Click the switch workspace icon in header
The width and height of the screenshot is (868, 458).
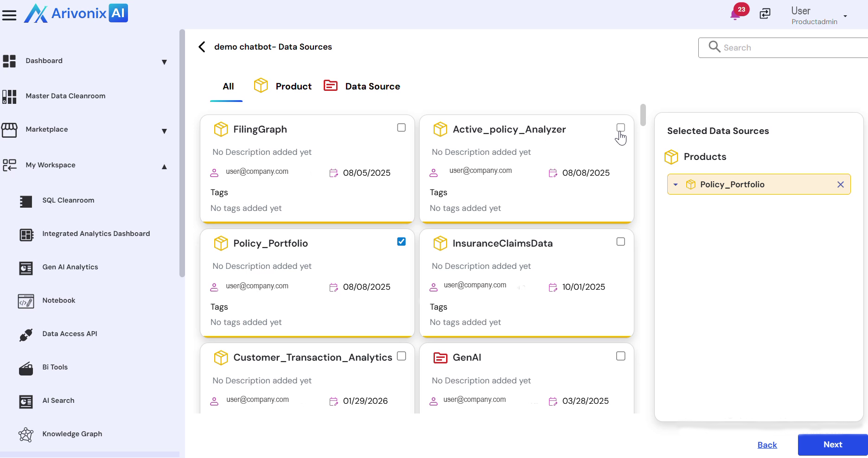[765, 14]
